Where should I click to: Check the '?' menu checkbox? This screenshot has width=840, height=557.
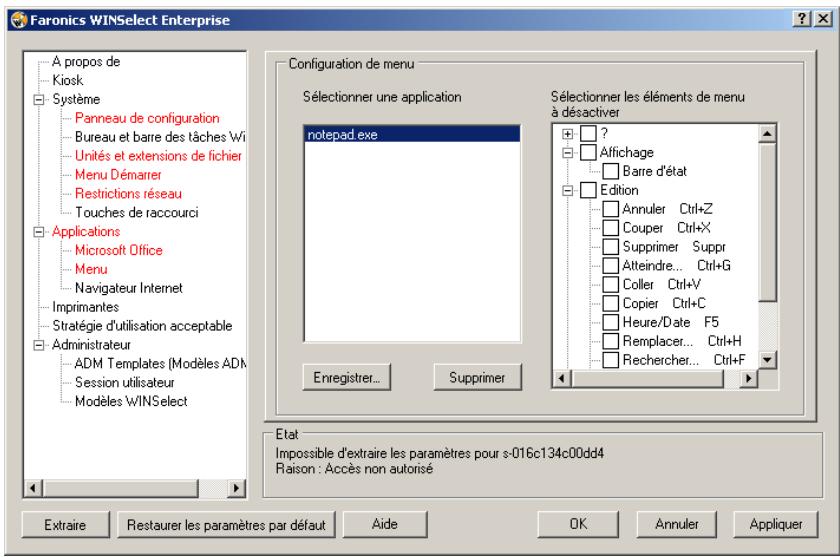click(x=588, y=133)
